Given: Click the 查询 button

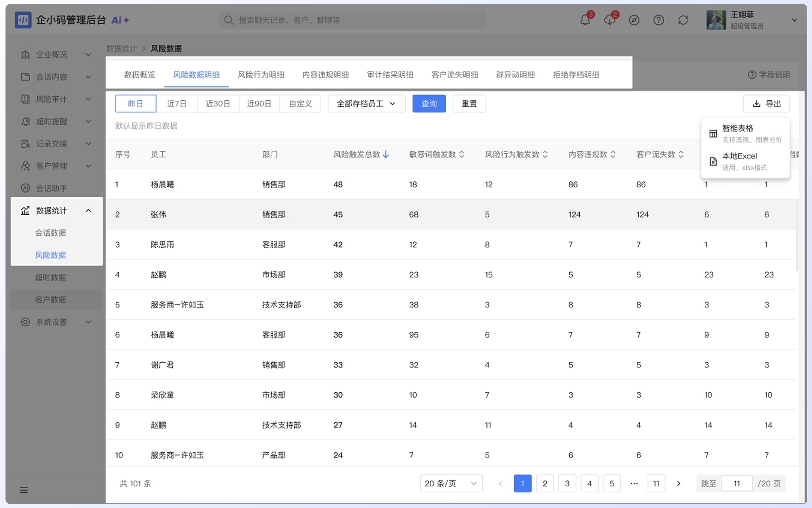Looking at the screenshot, I should point(429,103).
